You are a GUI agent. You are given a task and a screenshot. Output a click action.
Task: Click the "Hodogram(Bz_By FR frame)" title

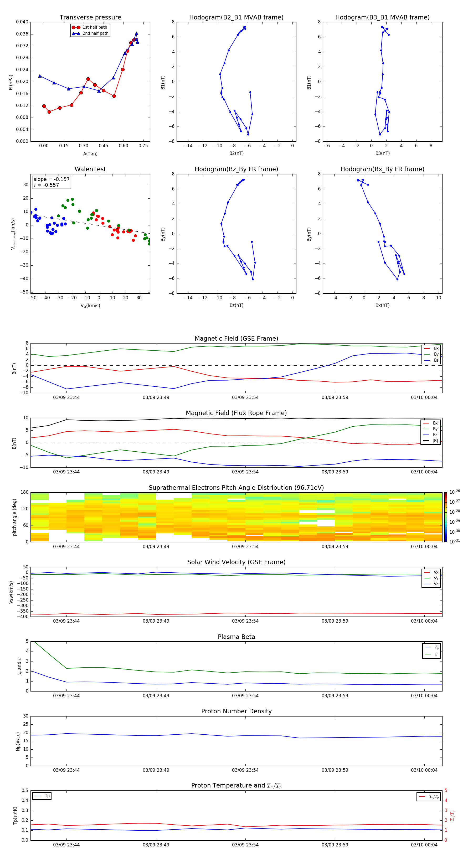[x=236, y=169]
